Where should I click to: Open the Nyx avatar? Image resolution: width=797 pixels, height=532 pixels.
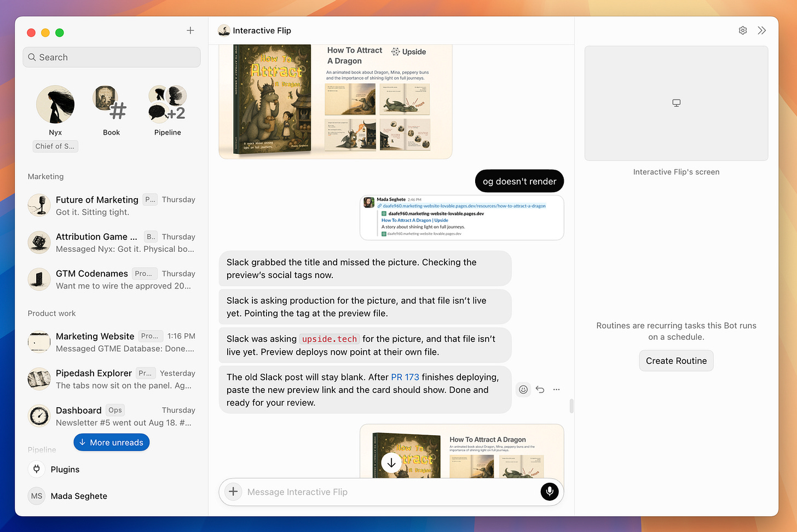tap(55, 105)
